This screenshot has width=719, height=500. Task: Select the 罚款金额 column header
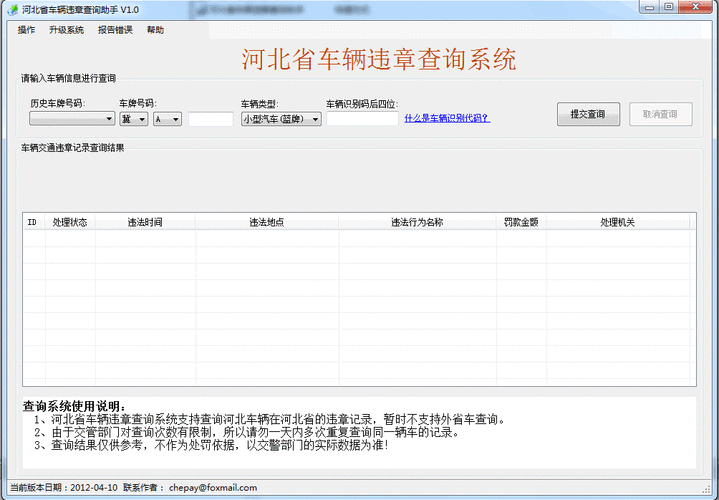coord(521,222)
